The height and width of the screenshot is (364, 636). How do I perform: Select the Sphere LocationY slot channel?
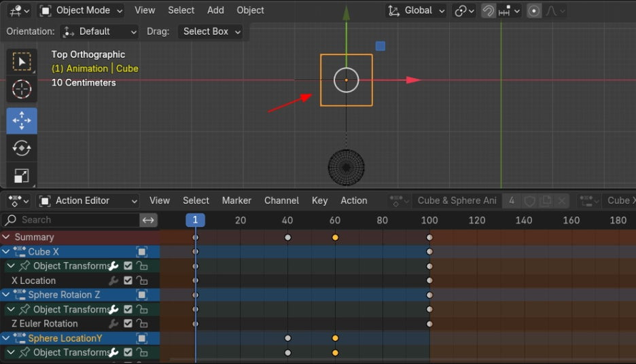click(x=65, y=338)
